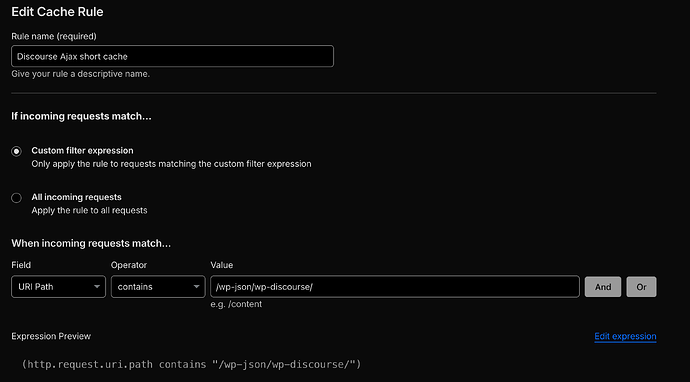
Task: Click the 'Rule name (required)' label
Action: point(54,36)
